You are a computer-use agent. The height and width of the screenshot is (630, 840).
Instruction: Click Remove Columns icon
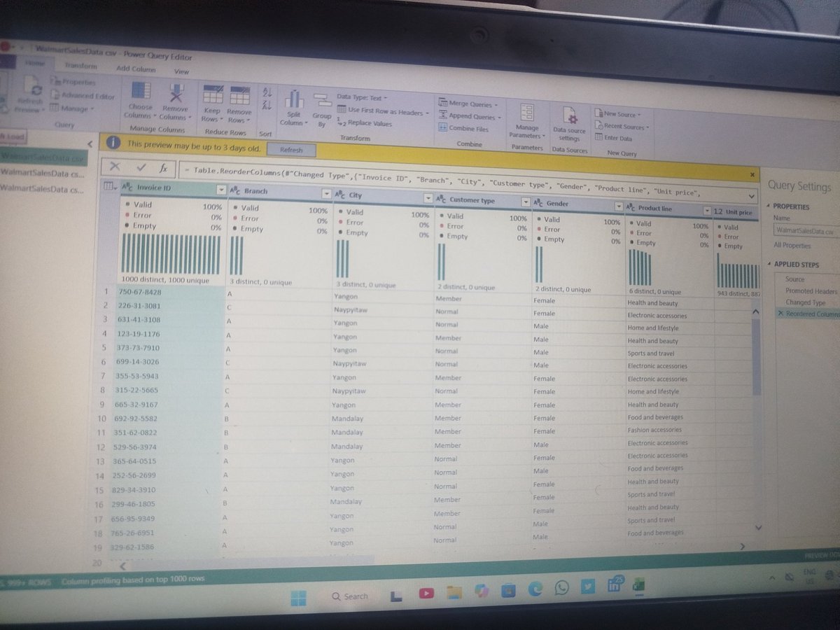click(176, 92)
